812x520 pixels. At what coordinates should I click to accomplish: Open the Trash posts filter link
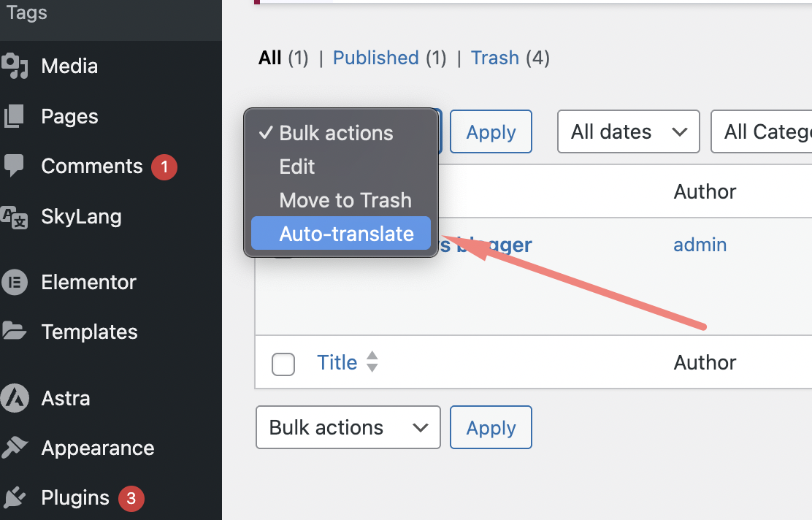(x=495, y=58)
